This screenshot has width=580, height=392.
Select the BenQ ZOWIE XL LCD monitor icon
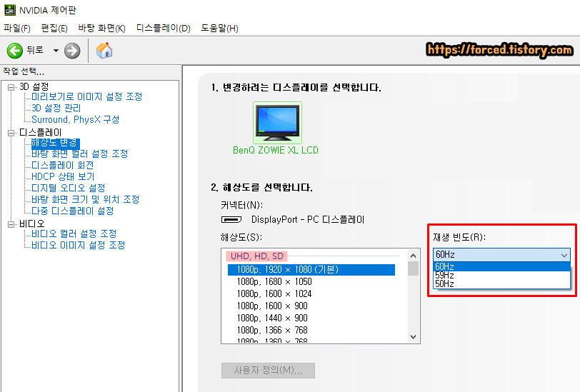[x=277, y=123]
